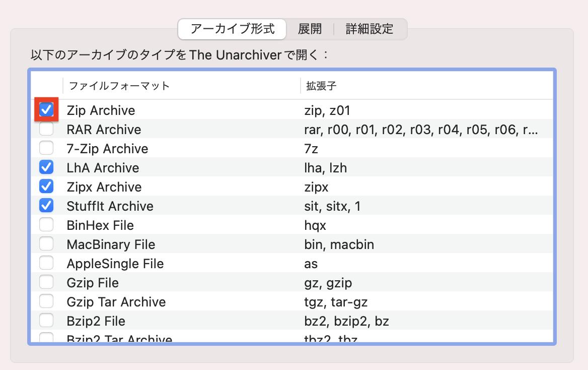Click the Zipx Archive text
This screenshot has width=588, height=370.
click(104, 187)
